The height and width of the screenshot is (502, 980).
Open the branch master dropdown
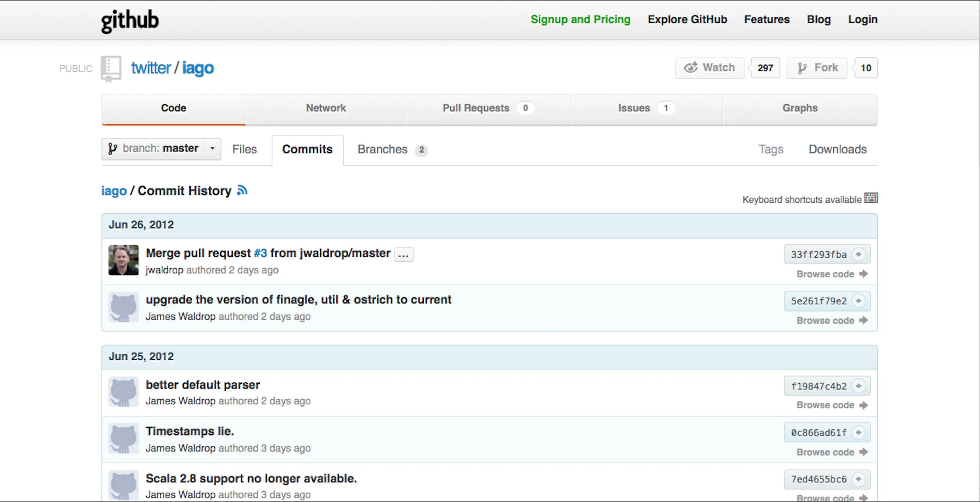(153, 148)
